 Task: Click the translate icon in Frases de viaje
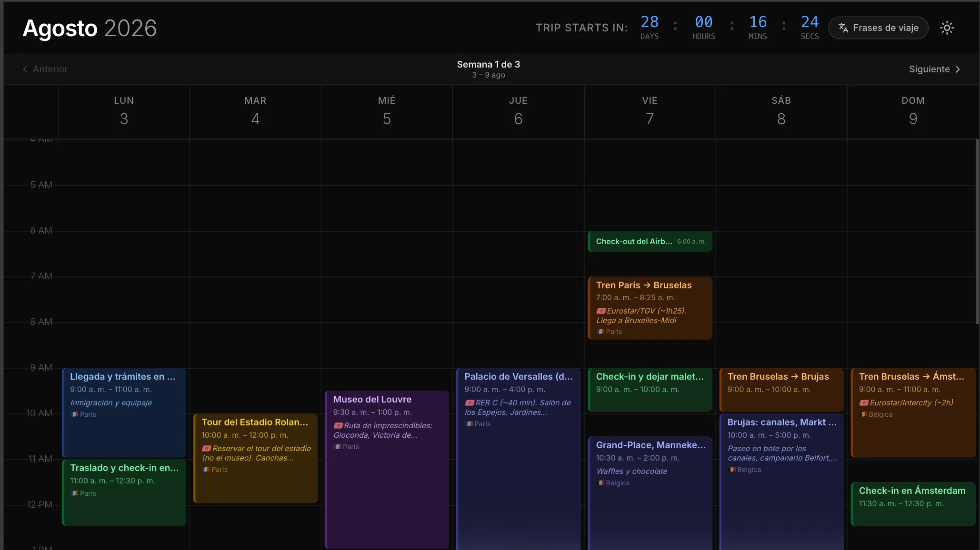click(x=843, y=28)
